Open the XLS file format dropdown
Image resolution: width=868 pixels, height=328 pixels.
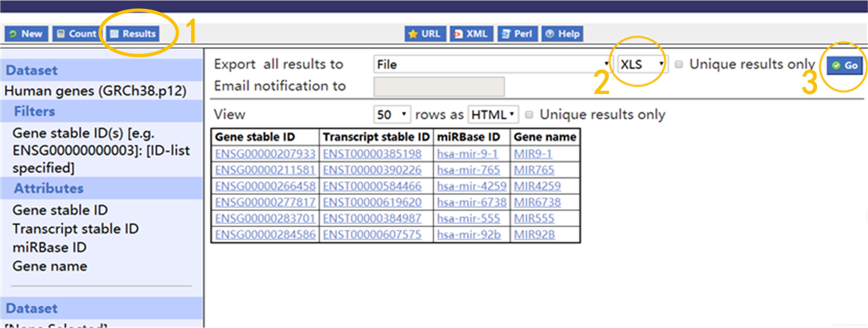coord(642,64)
